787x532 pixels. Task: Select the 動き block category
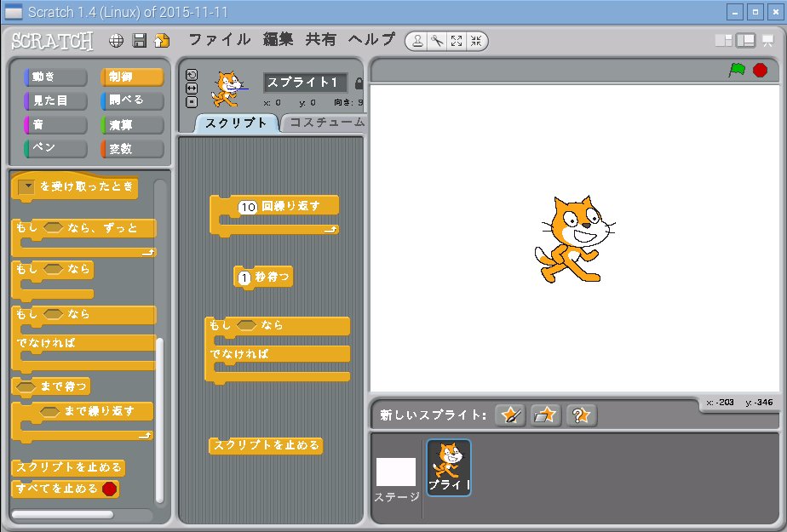55,77
